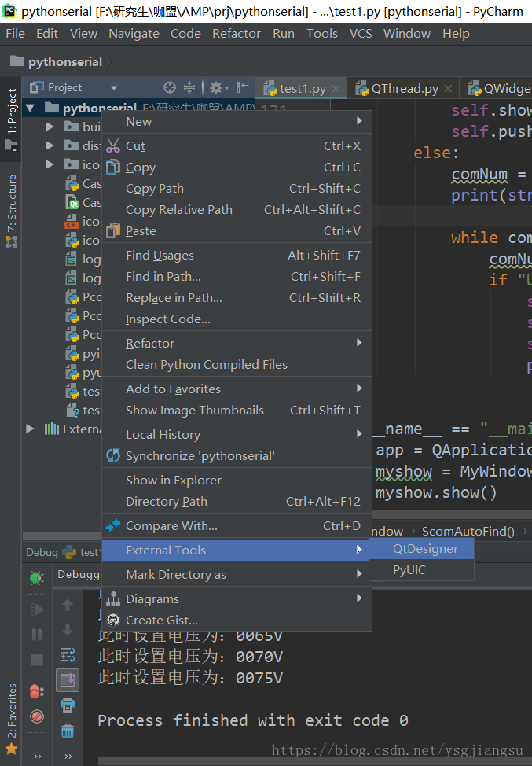Image resolution: width=532 pixels, height=766 pixels.
Task: Select Inspect Code... entry
Action: [237, 319]
